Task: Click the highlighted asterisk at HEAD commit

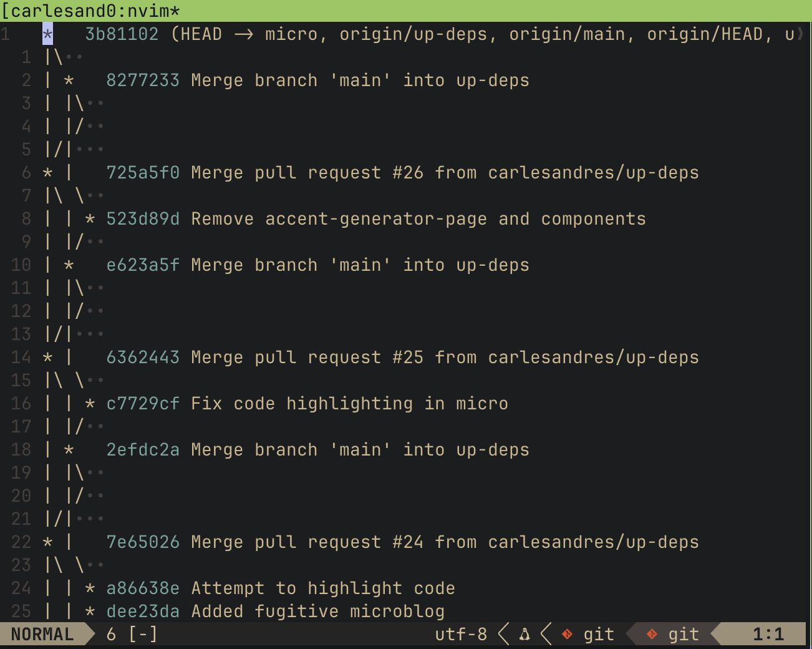Action: [47, 34]
